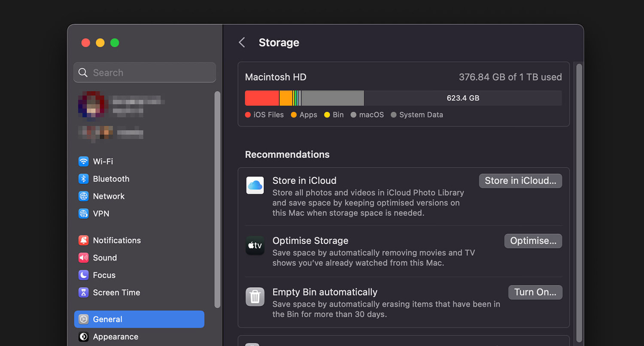644x346 pixels.
Task: Click the macOS legend label
Action: click(371, 115)
